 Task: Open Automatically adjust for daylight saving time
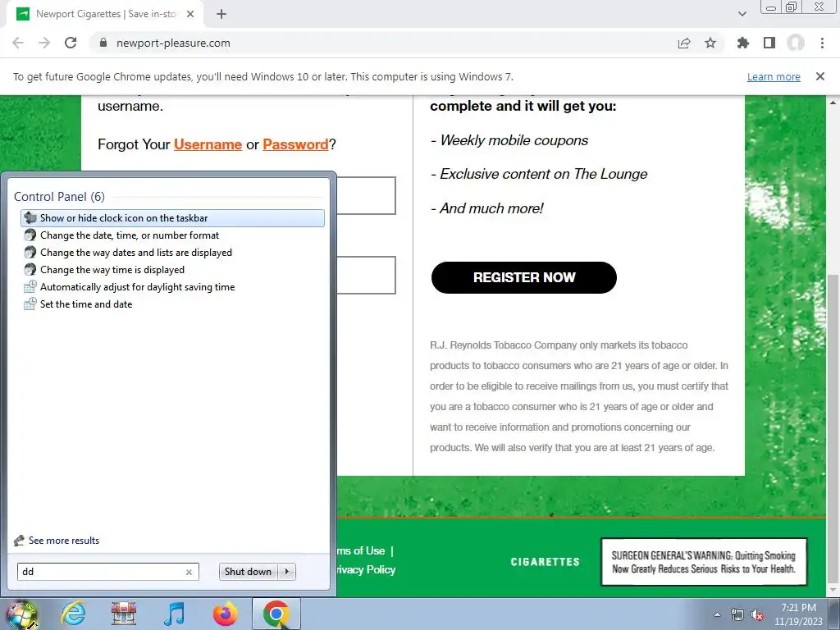pyautogui.click(x=137, y=286)
